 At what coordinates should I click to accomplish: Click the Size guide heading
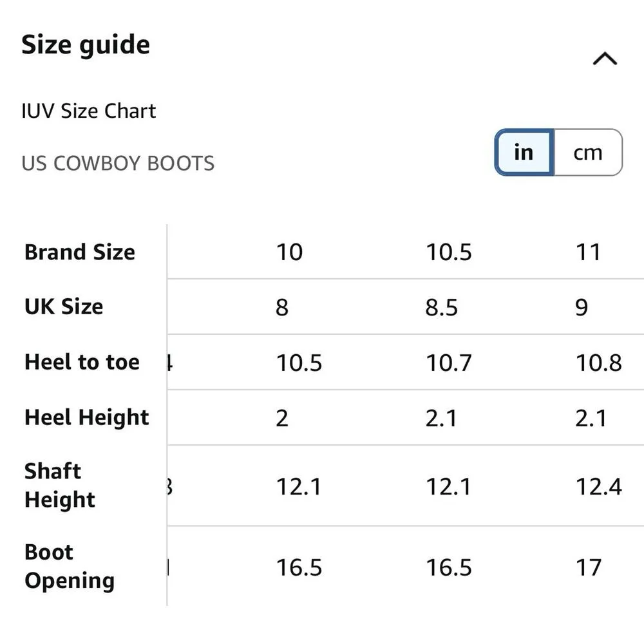[x=86, y=45]
